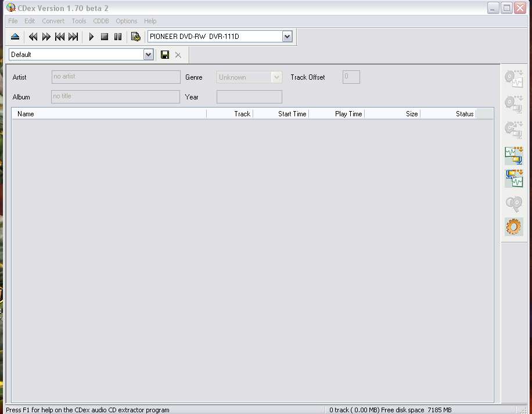This screenshot has width=532, height=414.
Task: Convert compressed audio to WAV files
Action: tap(513, 179)
